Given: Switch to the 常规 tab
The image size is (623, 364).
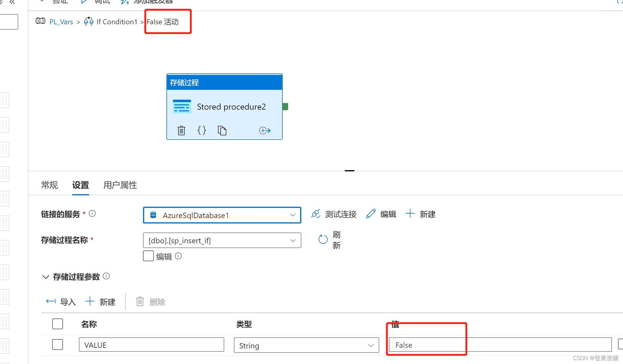Looking at the screenshot, I should coord(49,185).
